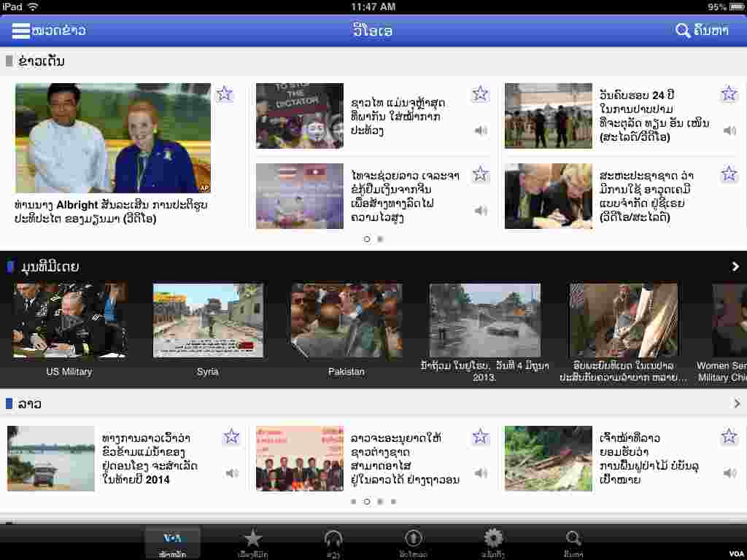Open the Syria gallery
747x560 pixels.
[208, 320]
